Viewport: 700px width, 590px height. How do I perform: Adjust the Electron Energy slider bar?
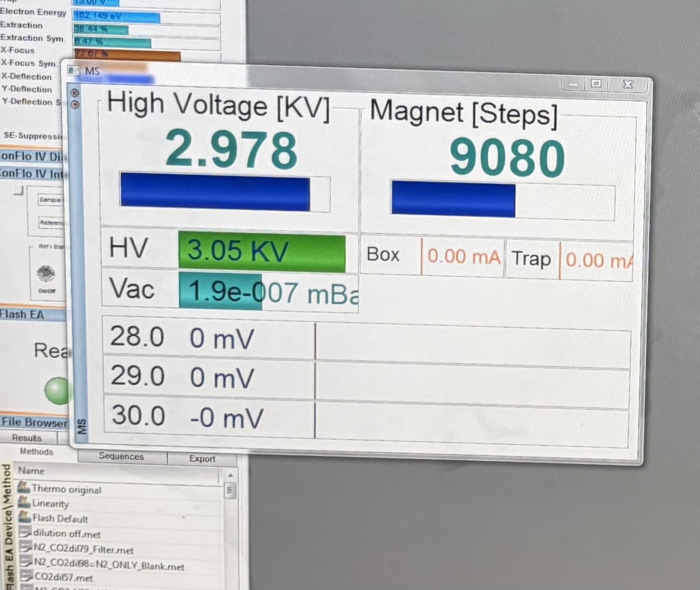(x=146, y=16)
